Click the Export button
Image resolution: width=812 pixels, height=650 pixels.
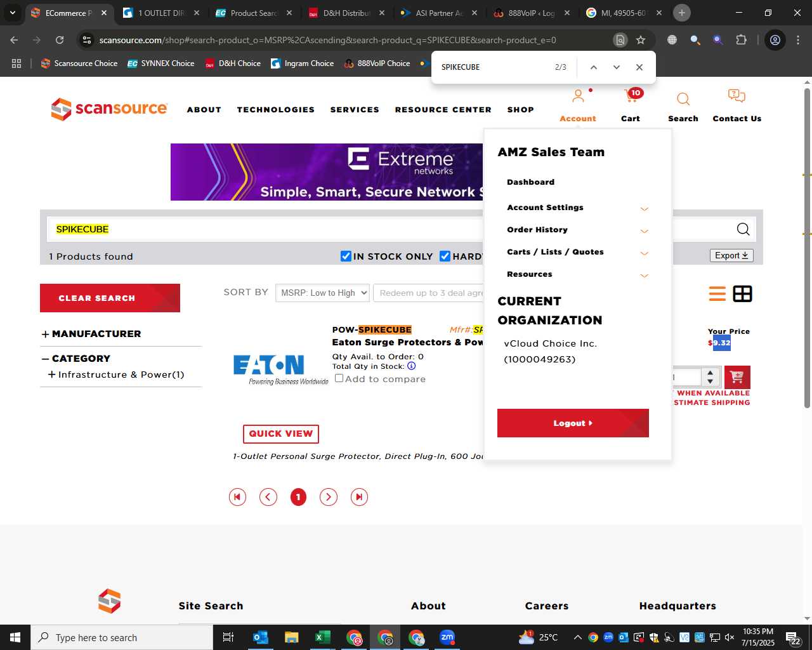pyautogui.click(x=731, y=255)
